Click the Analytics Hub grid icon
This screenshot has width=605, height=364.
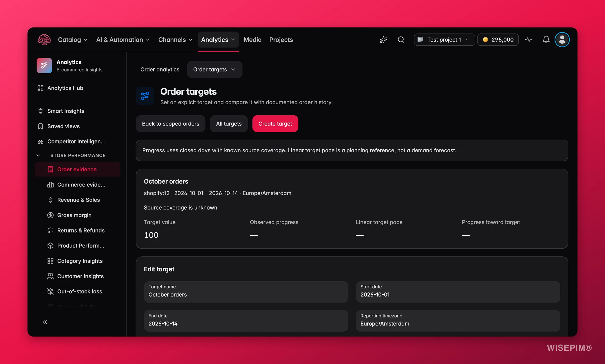pos(40,88)
